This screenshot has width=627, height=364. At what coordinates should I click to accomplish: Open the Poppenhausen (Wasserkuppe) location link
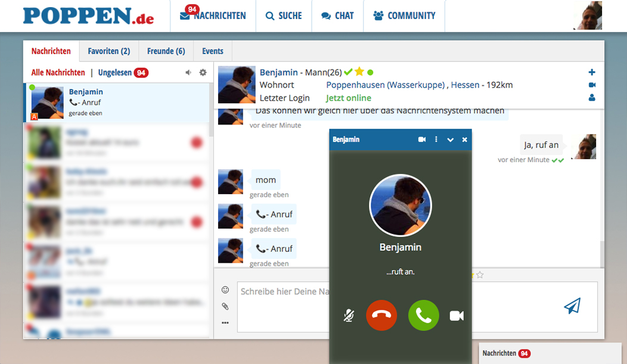pos(386,85)
